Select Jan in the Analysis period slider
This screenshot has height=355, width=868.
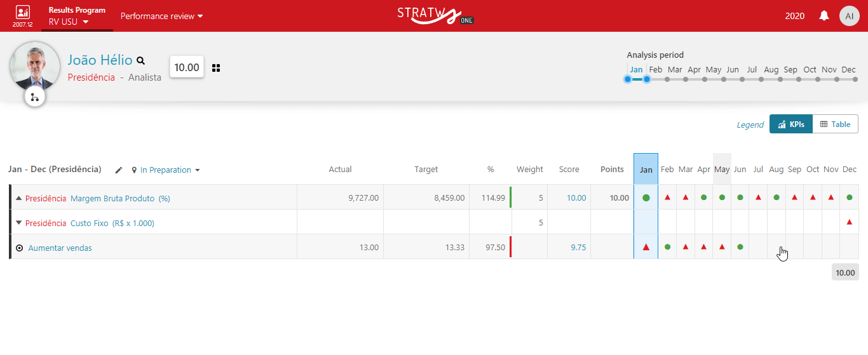tap(636, 70)
